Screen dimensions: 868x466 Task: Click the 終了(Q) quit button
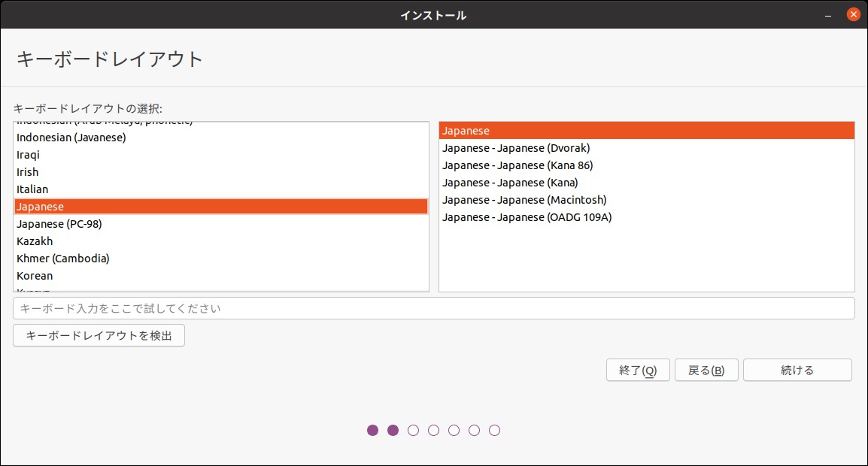(638, 371)
